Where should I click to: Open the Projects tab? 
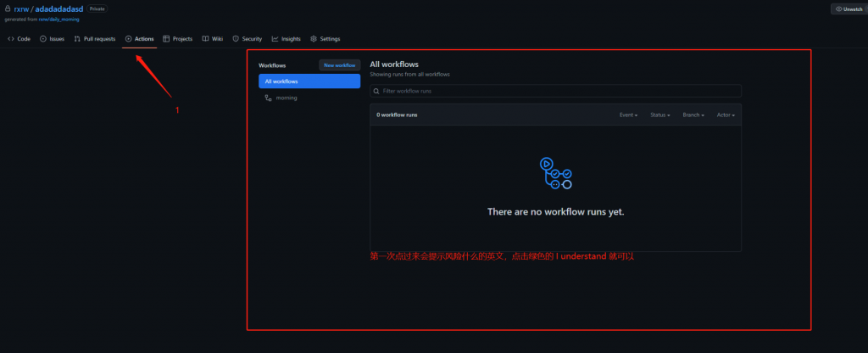(x=178, y=39)
